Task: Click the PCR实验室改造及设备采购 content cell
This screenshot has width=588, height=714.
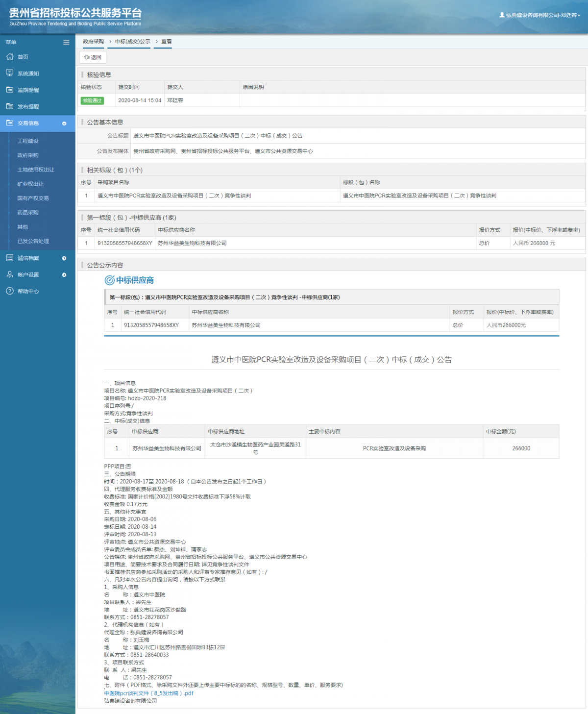Action: (394, 448)
